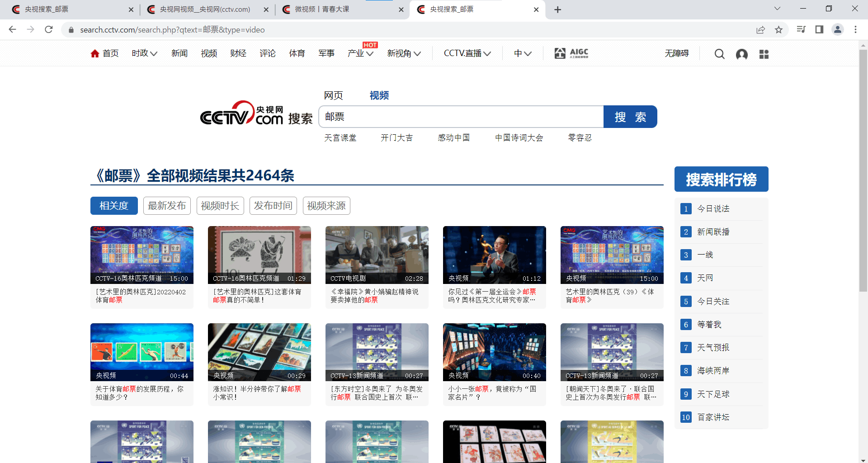Switch to the 视频 search tab above search box
868x463 pixels.
click(379, 95)
